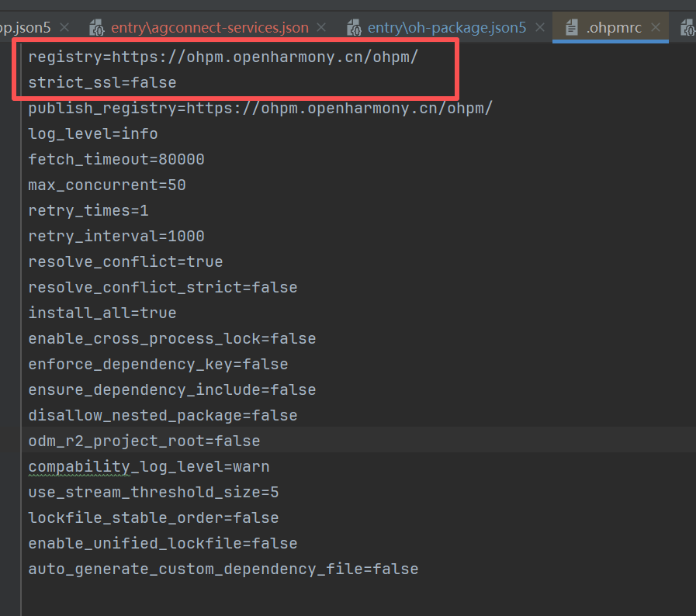Click the agconnect-services.json file icon
This screenshot has height=616, width=696.
pos(97,28)
